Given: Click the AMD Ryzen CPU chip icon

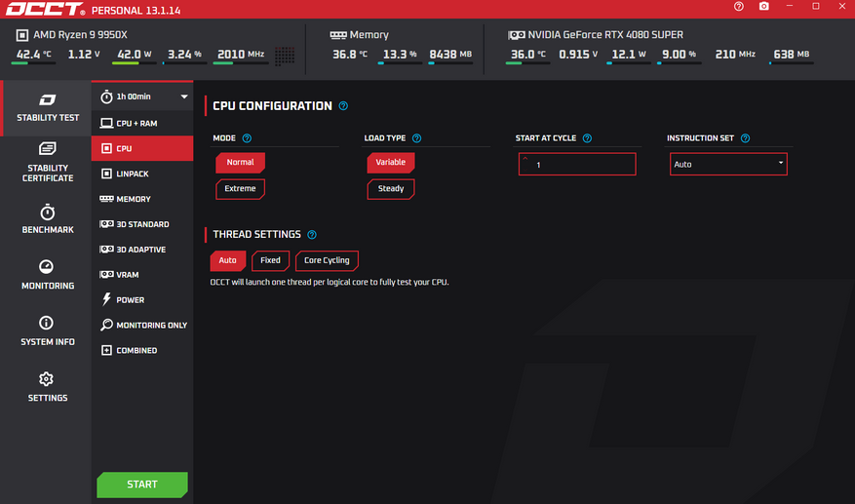Looking at the screenshot, I should pos(22,35).
